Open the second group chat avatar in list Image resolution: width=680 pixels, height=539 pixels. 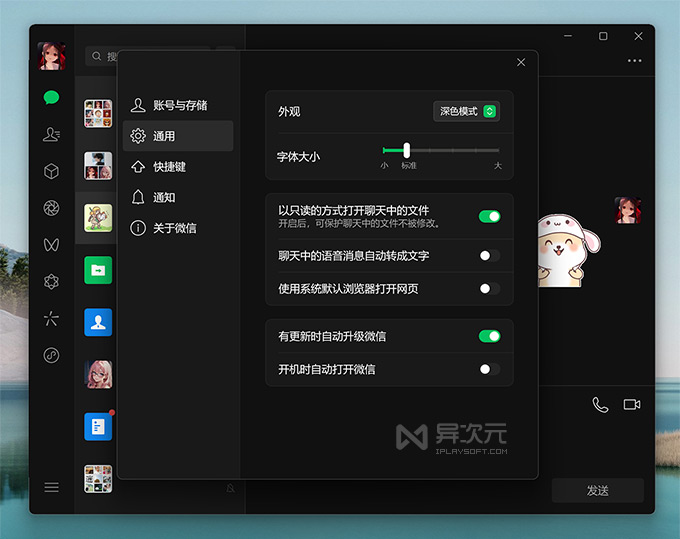pyautogui.click(x=98, y=166)
